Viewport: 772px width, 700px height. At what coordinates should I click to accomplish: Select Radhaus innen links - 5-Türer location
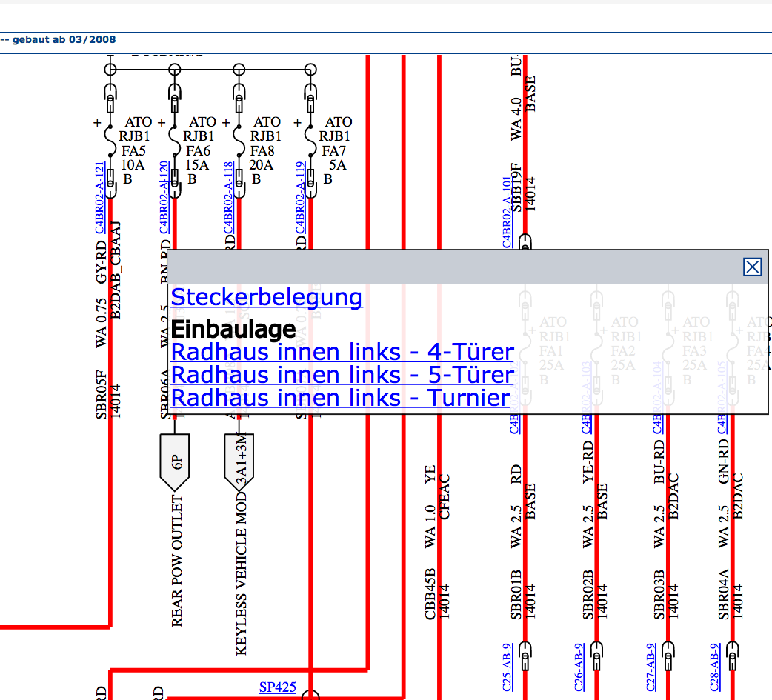click(x=342, y=374)
